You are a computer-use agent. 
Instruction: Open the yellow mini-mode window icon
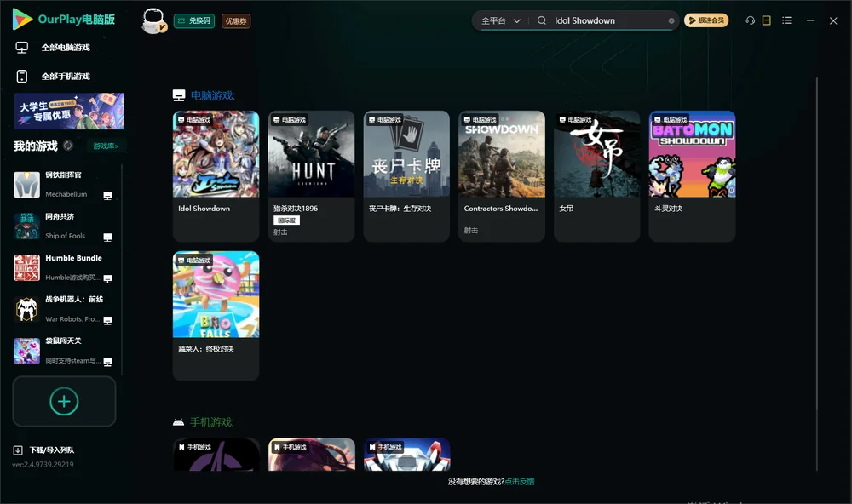767,20
